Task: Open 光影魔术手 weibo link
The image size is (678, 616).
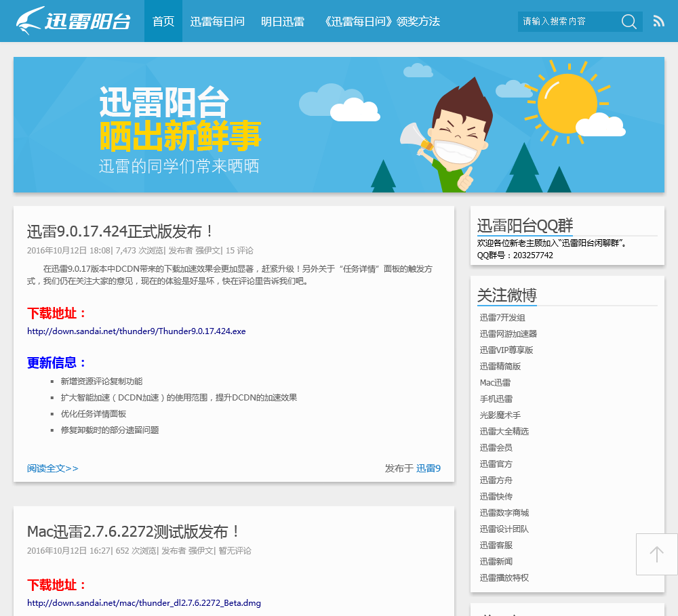Action: pyautogui.click(x=500, y=415)
